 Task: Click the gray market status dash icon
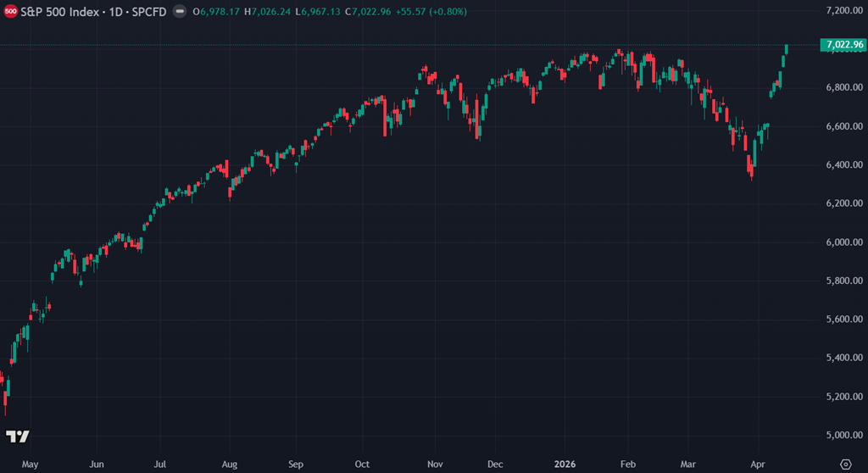[x=179, y=12]
